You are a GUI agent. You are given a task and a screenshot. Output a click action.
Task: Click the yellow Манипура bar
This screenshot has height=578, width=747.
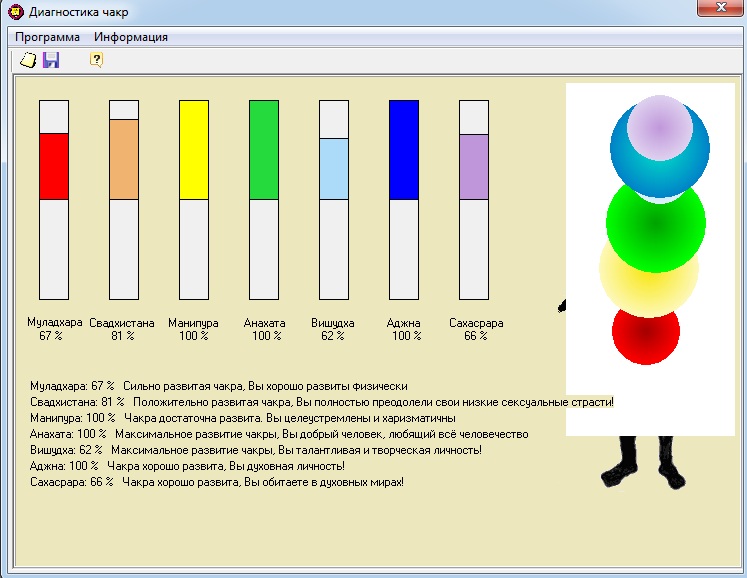coord(194,150)
